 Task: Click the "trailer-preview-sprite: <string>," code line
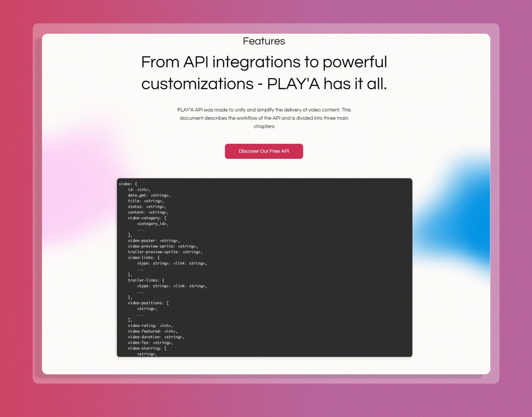165,252
